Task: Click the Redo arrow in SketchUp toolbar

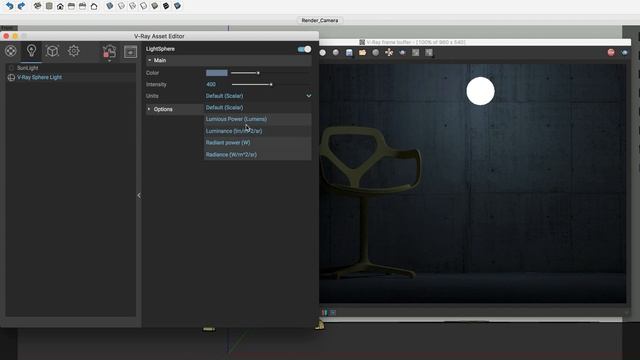Action: point(21,6)
